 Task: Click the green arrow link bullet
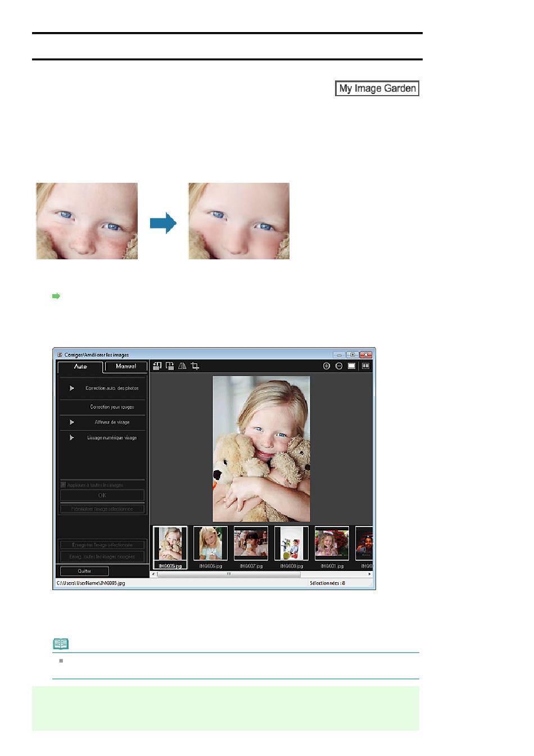click(56, 296)
